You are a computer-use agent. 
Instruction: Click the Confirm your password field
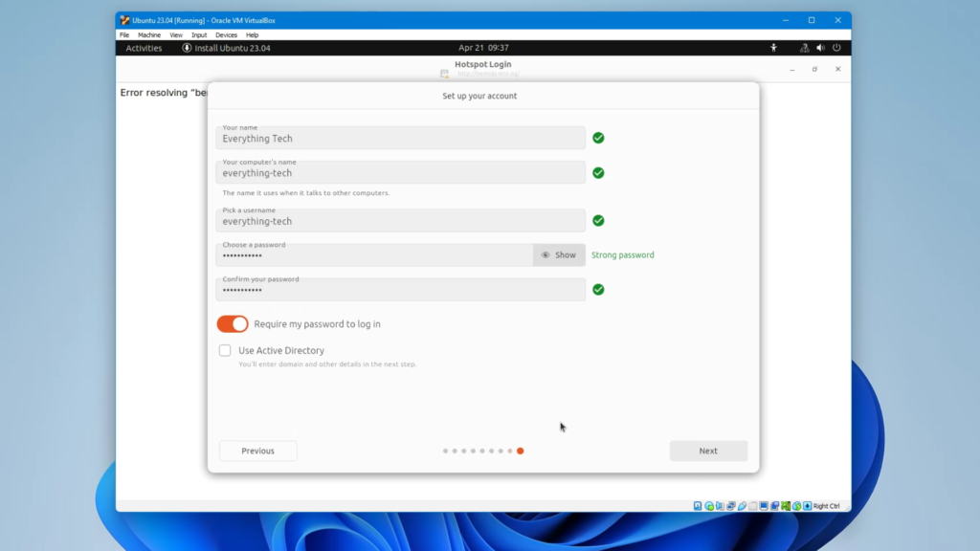401,289
